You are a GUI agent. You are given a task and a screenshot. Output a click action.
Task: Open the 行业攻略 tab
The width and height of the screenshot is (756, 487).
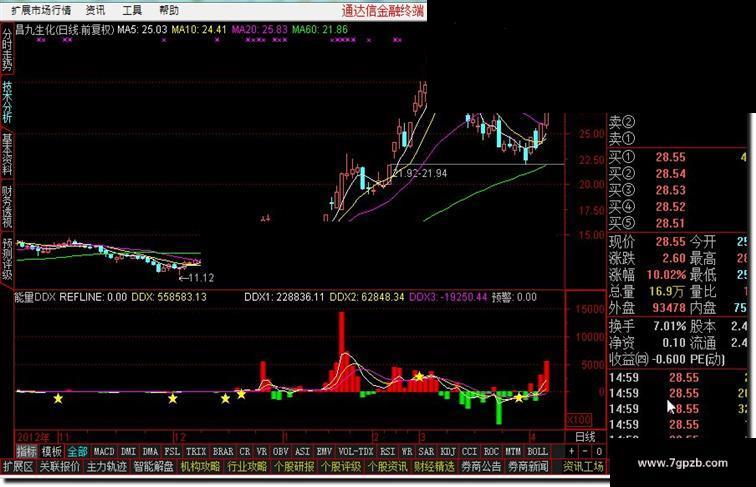(247, 467)
